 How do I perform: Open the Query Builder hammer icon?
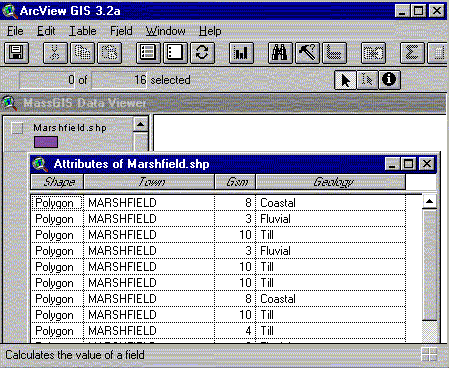point(307,53)
